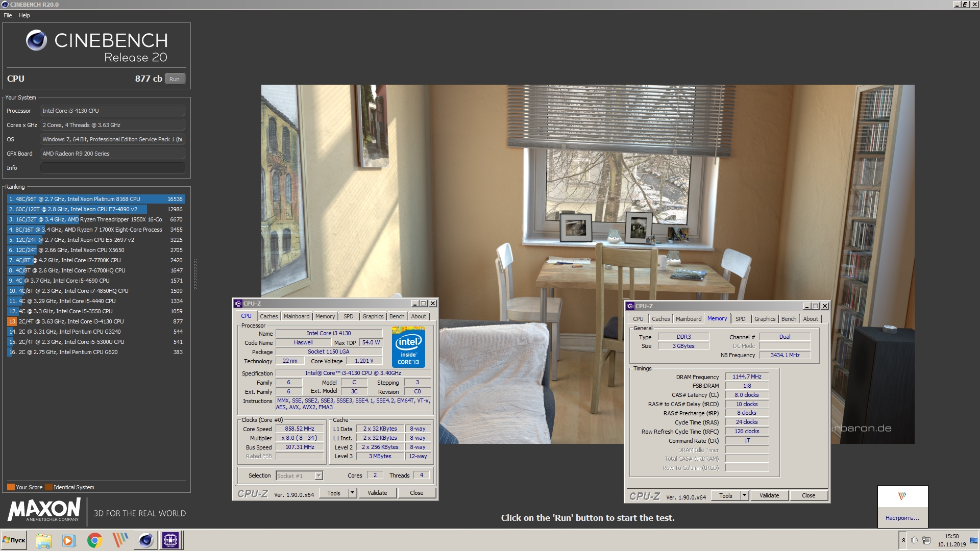Click the Core Speed value field
Screen dimensions: 980x551
(x=300, y=429)
